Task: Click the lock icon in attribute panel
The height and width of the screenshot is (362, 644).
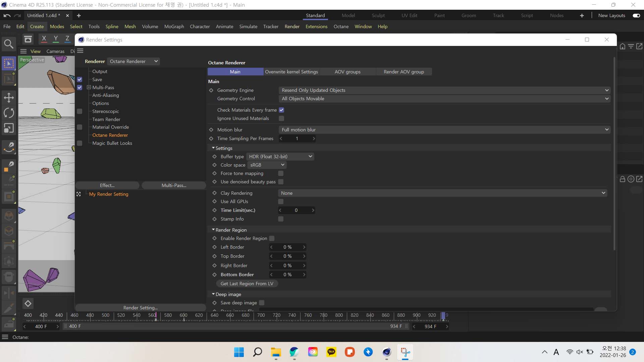Action: [x=623, y=179]
